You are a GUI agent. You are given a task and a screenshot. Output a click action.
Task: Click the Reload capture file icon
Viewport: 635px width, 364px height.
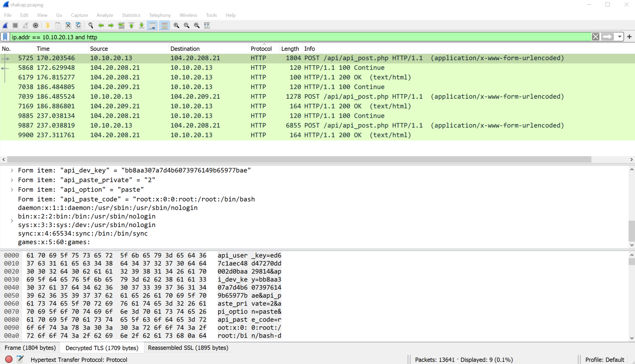pyautogui.click(x=78, y=25)
